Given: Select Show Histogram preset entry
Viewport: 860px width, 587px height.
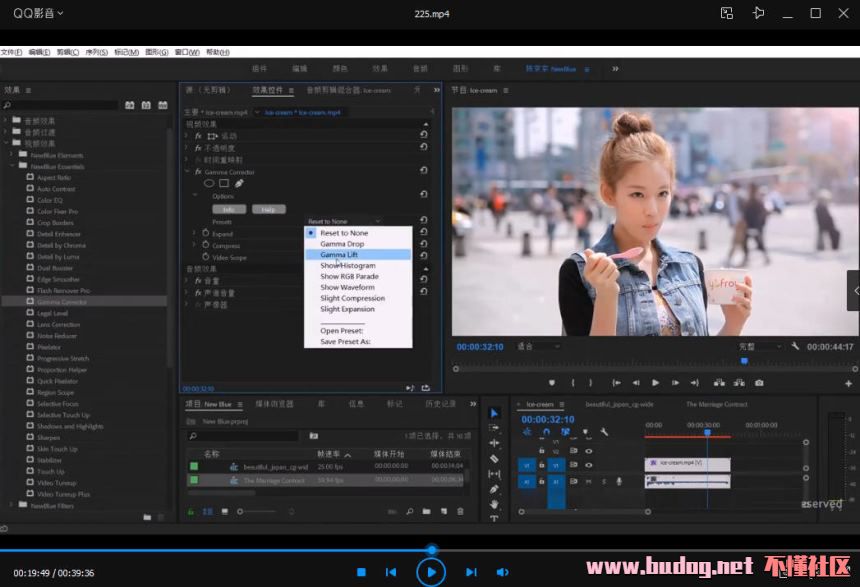Looking at the screenshot, I should pyautogui.click(x=347, y=266).
